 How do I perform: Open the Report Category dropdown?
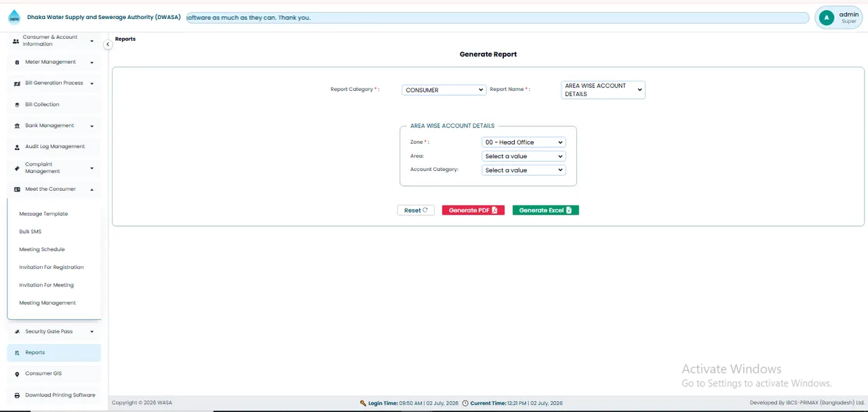444,90
